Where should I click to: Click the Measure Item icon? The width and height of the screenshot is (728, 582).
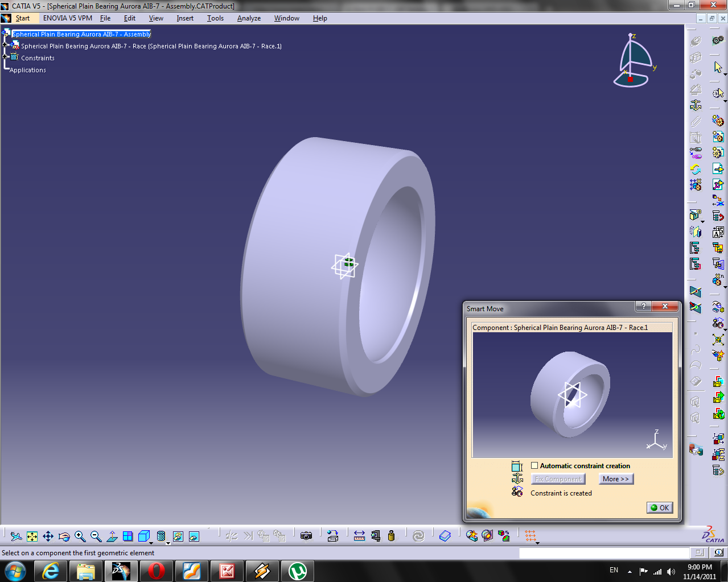pos(375,536)
